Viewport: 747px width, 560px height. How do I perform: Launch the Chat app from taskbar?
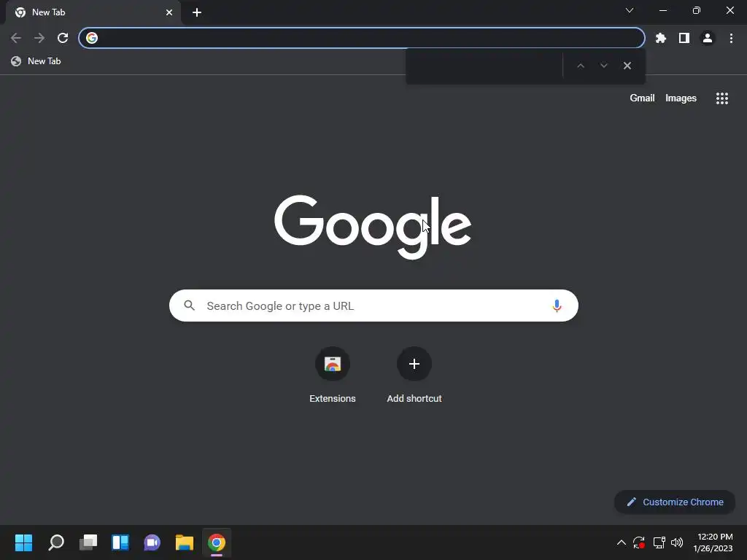tap(152, 542)
